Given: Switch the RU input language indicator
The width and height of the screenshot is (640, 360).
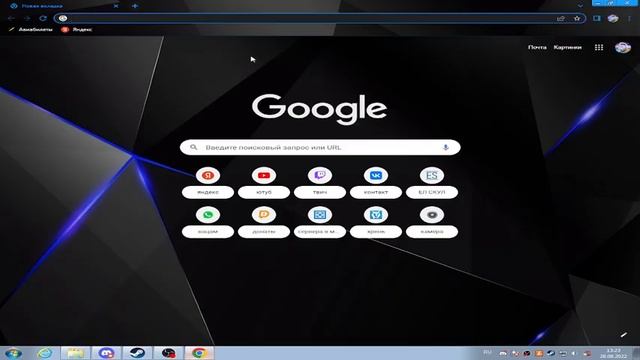Looking at the screenshot, I should point(487,352).
